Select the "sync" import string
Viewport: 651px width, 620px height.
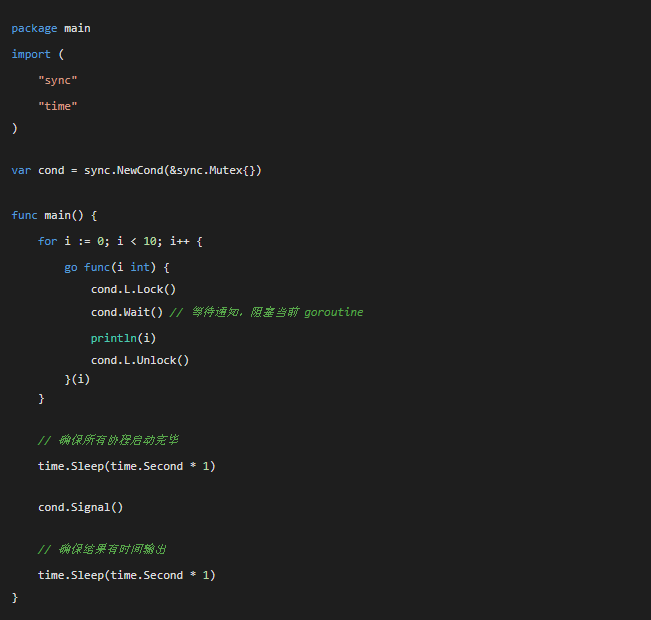tap(58, 80)
